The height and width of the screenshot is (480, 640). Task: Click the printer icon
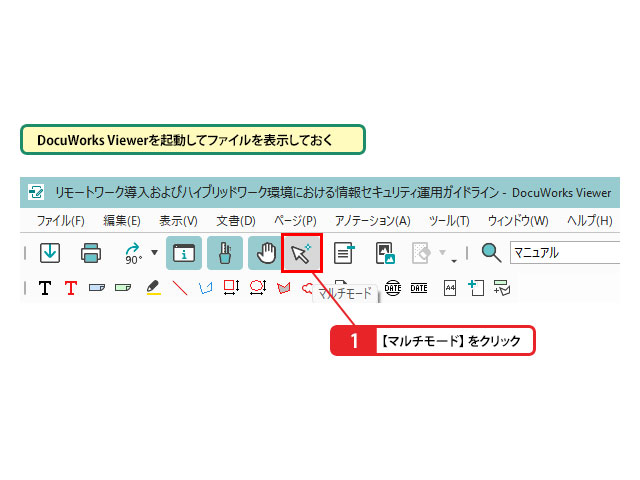click(x=91, y=253)
